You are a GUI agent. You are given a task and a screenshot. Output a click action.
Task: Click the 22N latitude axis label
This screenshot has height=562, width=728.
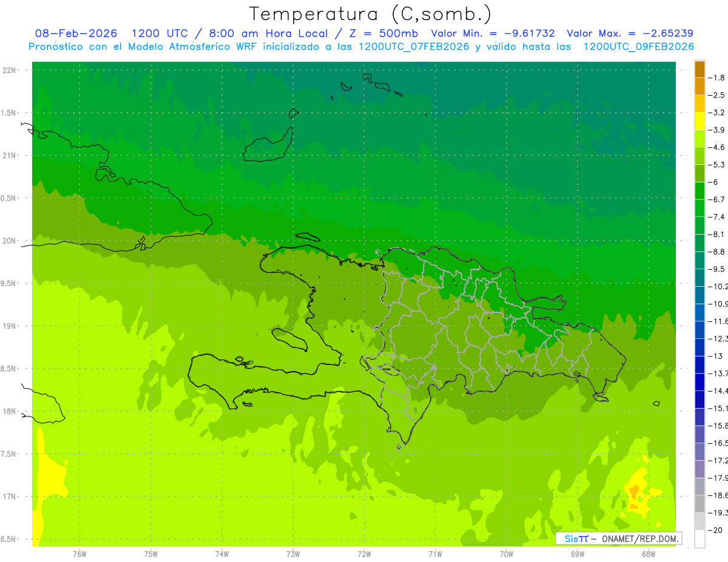pyautogui.click(x=9, y=70)
